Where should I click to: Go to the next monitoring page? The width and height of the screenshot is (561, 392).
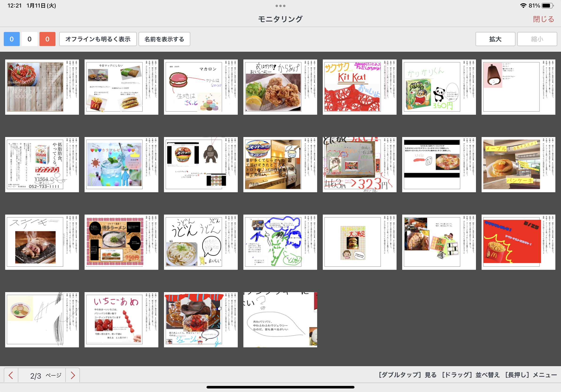click(73, 375)
